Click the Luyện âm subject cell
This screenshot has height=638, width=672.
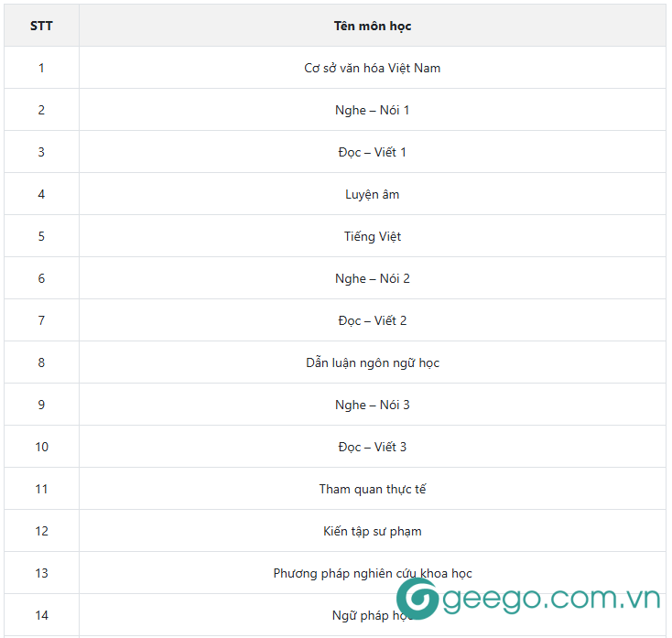coord(373,194)
